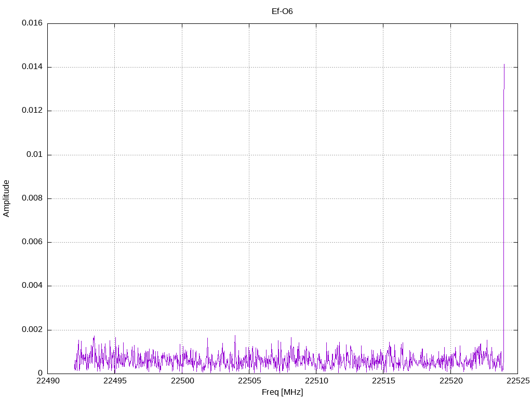Viewport: 532px width, 399px height.
Task: Pick the 0.012 y-axis tick label
Action: pyautogui.click(x=32, y=111)
